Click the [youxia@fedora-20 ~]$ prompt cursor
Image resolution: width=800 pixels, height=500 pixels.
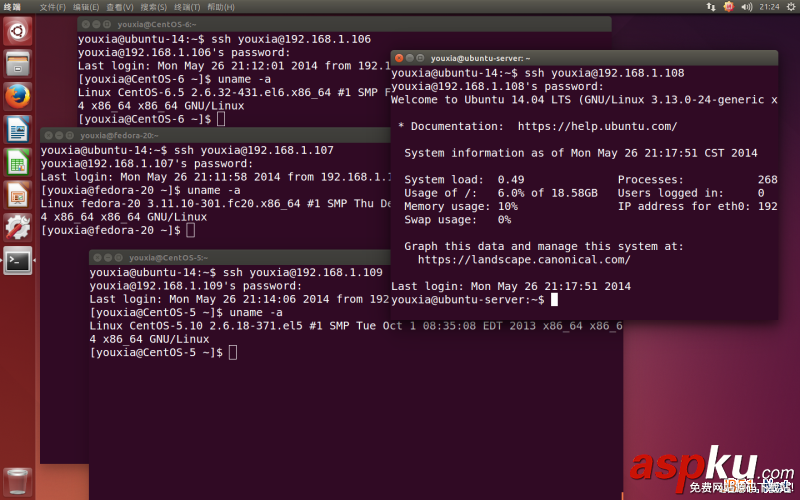(190, 230)
